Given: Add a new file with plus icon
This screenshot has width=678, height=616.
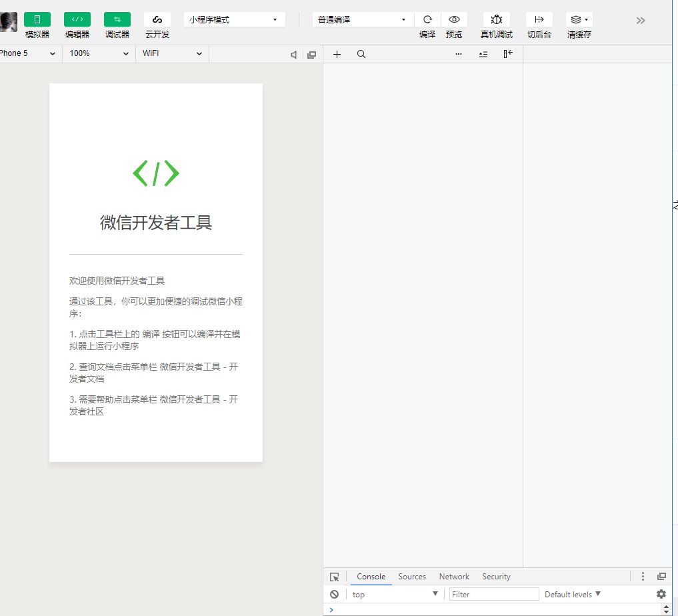Looking at the screenshot, I should pos(337,55).
